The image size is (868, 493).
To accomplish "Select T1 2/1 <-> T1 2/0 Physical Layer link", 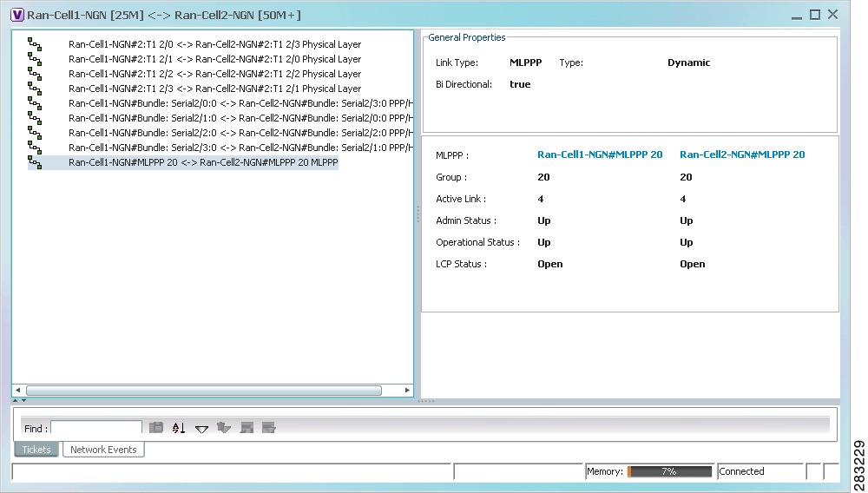I will pos(214,59).
